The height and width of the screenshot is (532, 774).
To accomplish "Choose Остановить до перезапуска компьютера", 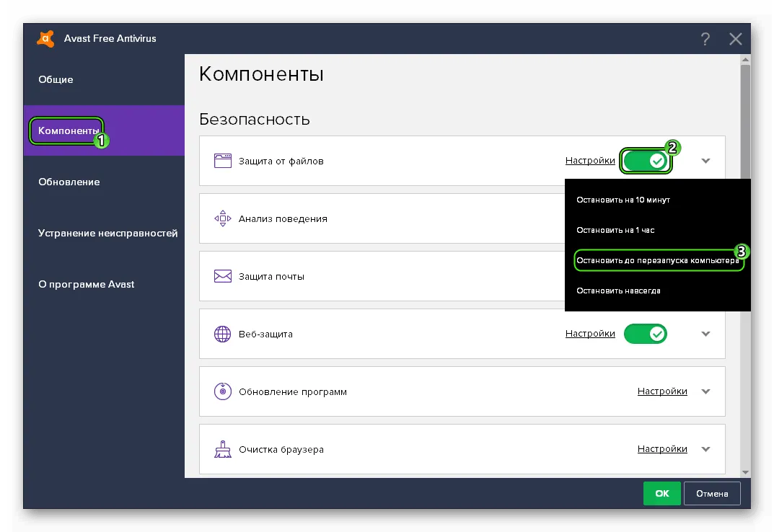I will [657, 261].
